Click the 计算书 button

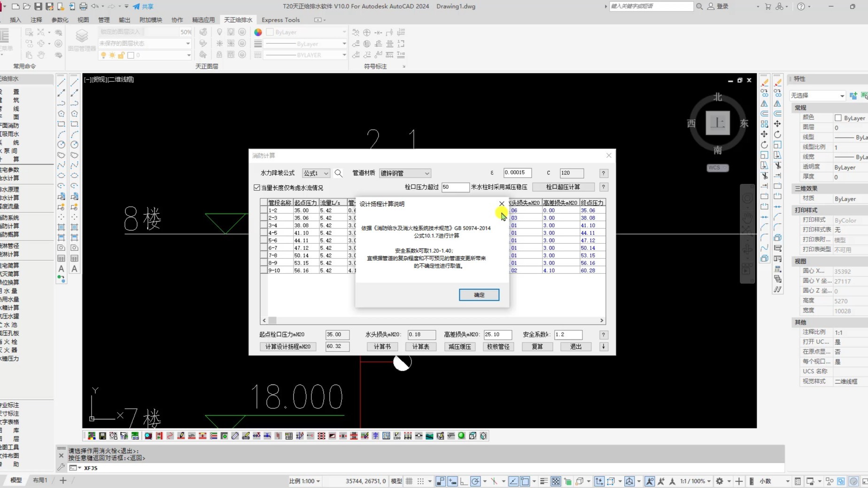[382, 347]
